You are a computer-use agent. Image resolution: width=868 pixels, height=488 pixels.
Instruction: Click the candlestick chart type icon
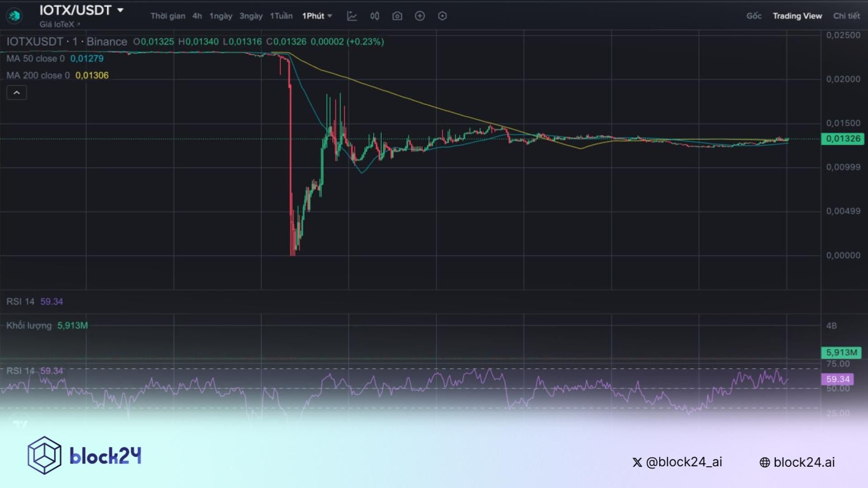click(374, 16)
